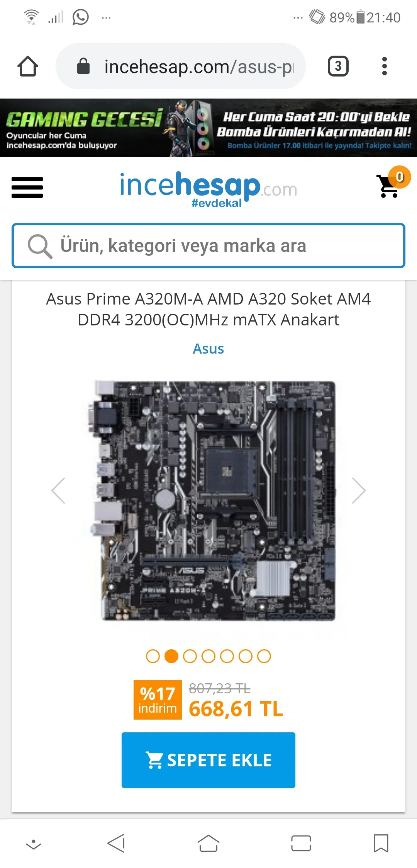This screenshot has height=868, width=417.
Task: Tap the recent apps navigation icon
Action: tap(301, 843)
